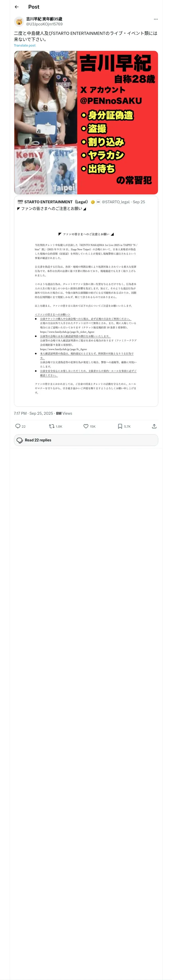Open the more options (…) menu on the post
This screenshot has height=980, width=172.
pyautogui.click(x=155, y=19)
